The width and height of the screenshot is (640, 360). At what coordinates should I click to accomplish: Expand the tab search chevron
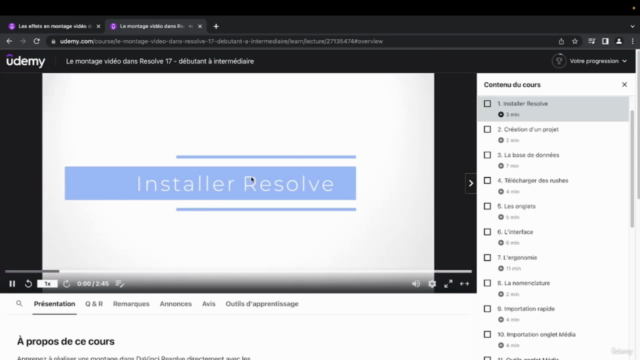[x=632, y=26]
